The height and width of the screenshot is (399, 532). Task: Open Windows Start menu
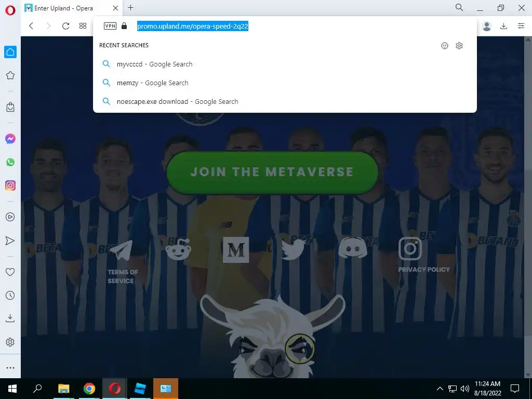12,389
